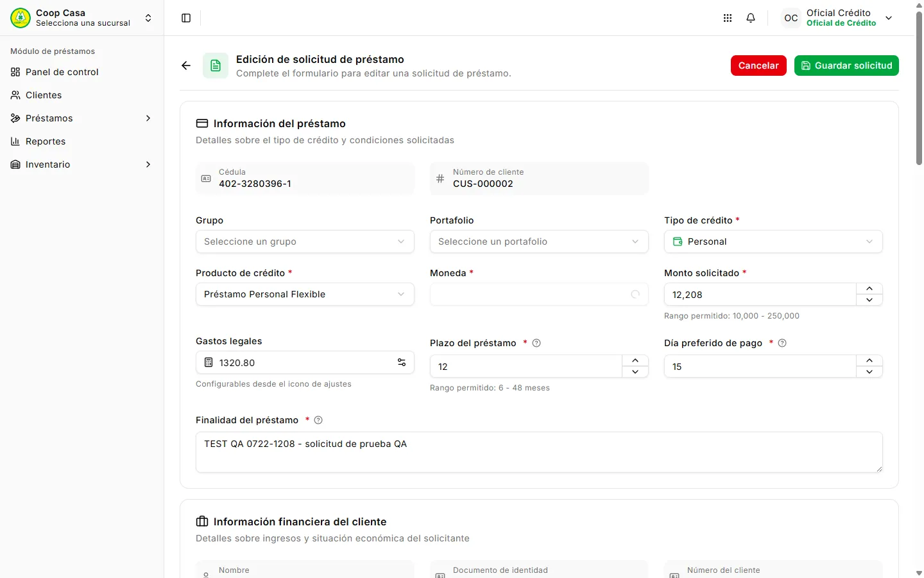924x578 pixels.
Task: Decrease Día preferido de pago value
Action: click(869, 372)
